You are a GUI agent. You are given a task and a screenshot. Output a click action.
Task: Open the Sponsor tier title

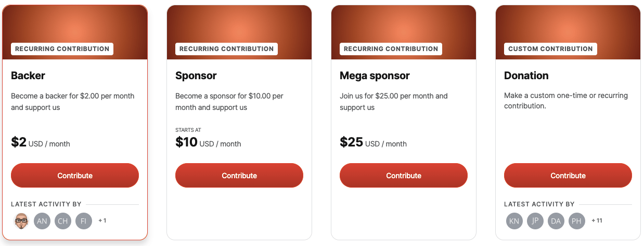(x=196, y=76)
